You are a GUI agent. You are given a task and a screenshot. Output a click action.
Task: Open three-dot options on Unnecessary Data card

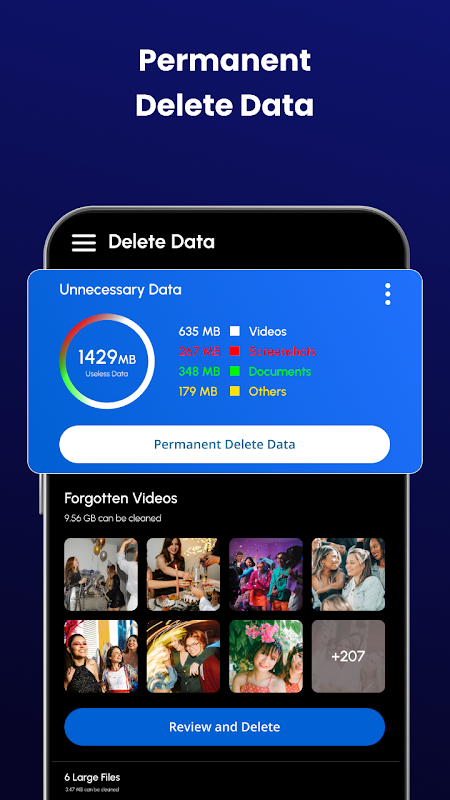(x=388, y=294)
